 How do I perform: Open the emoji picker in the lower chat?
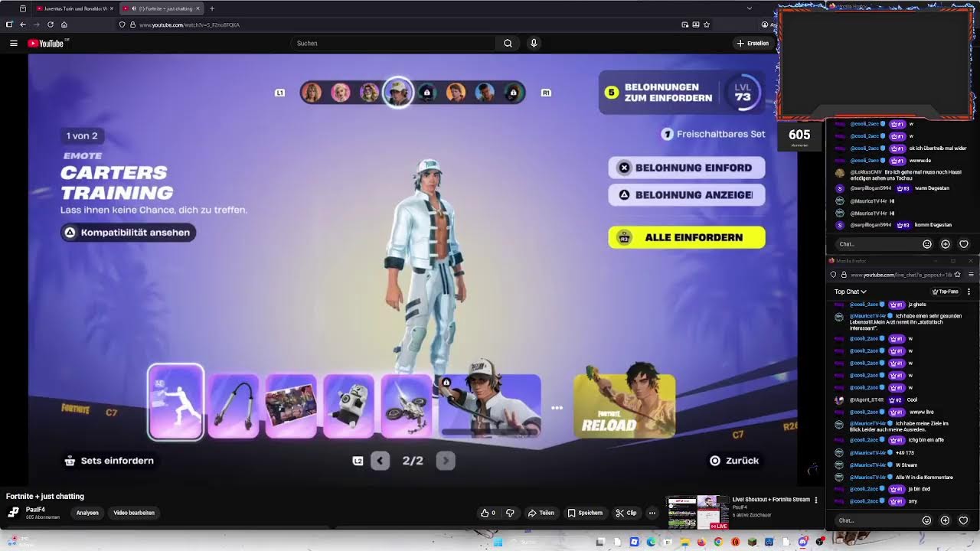click(926, 520)
